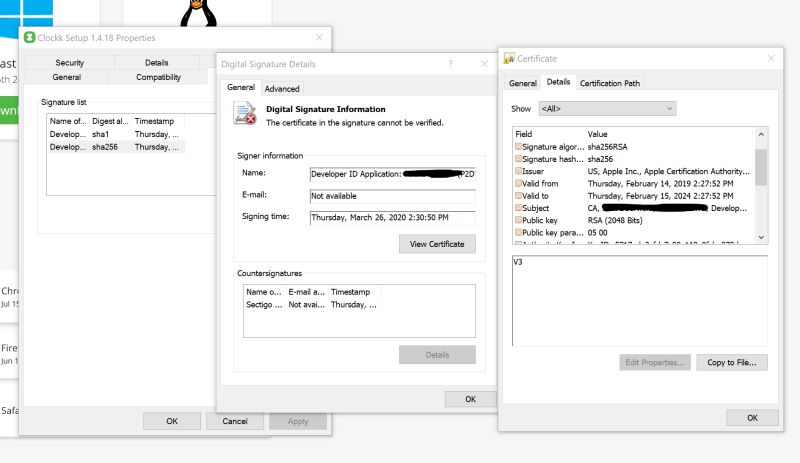800x463 pixels.
Task: Open the General tab in Certificate window
Action: pos(522,83)
